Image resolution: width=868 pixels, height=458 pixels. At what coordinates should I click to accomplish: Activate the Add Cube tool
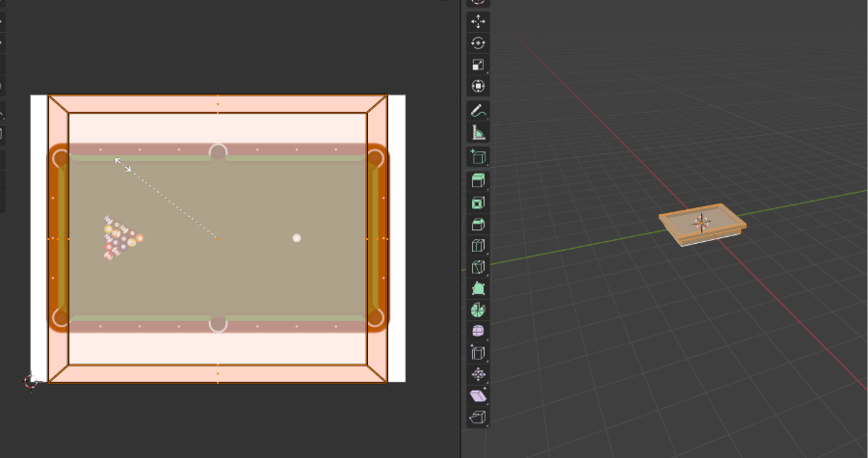click(478, 156)
